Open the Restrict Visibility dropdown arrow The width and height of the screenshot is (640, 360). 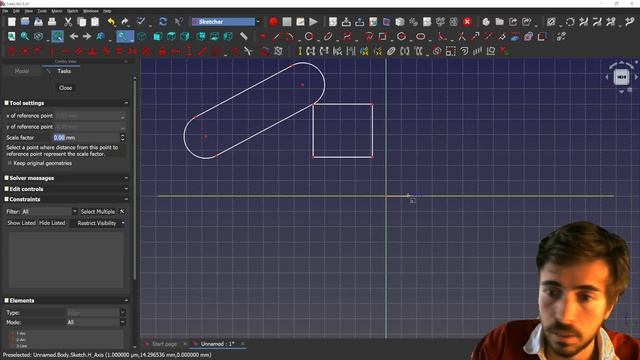(x=123, y=223)
